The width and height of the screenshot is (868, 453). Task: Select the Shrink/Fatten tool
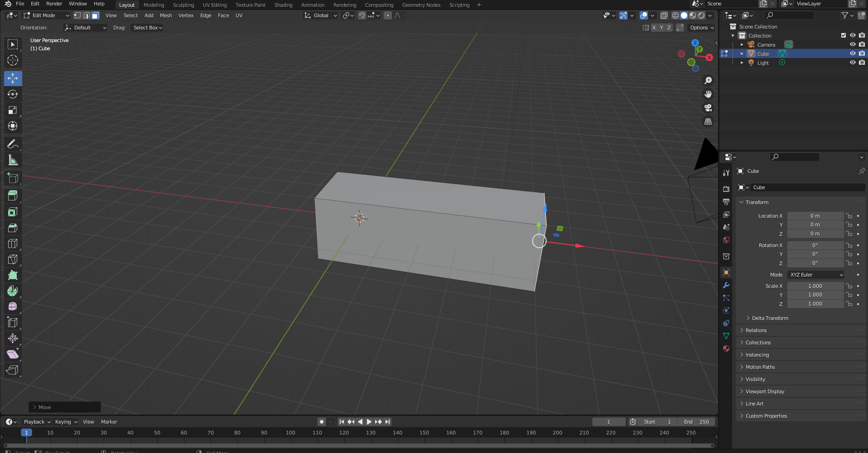tap(13, 339)
